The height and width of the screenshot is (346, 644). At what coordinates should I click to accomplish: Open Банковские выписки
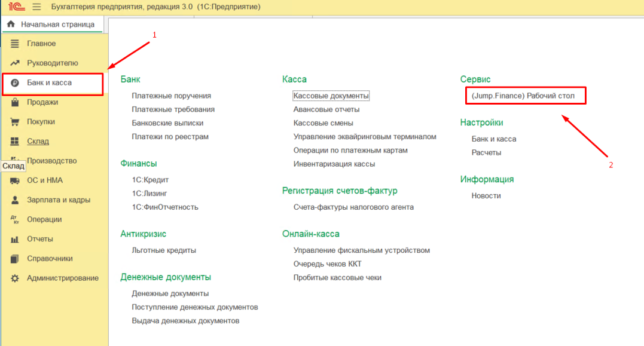tap(167, 123)
